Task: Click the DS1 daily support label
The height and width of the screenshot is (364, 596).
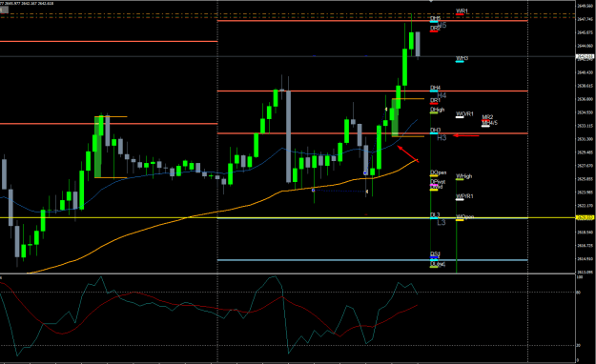Action: (435, 254)
